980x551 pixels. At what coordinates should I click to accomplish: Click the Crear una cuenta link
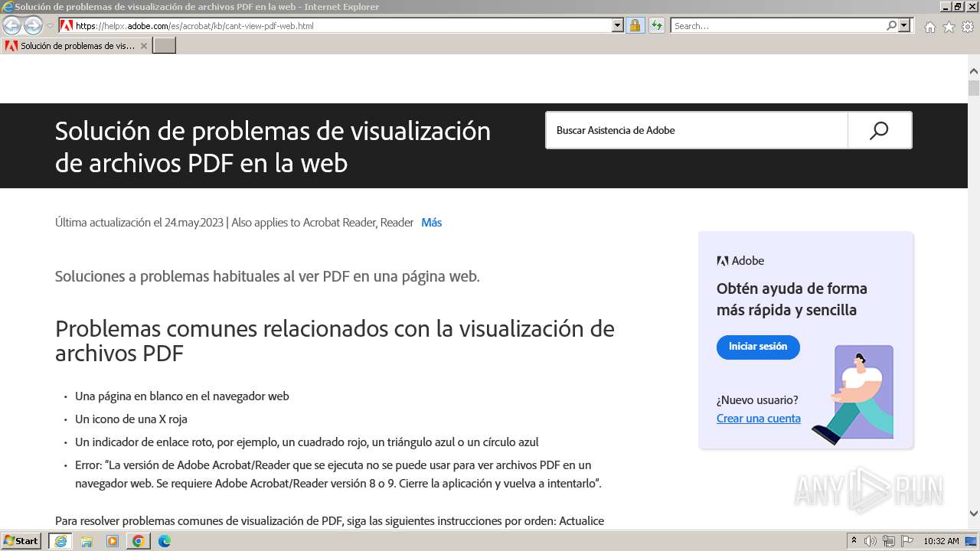759,419
